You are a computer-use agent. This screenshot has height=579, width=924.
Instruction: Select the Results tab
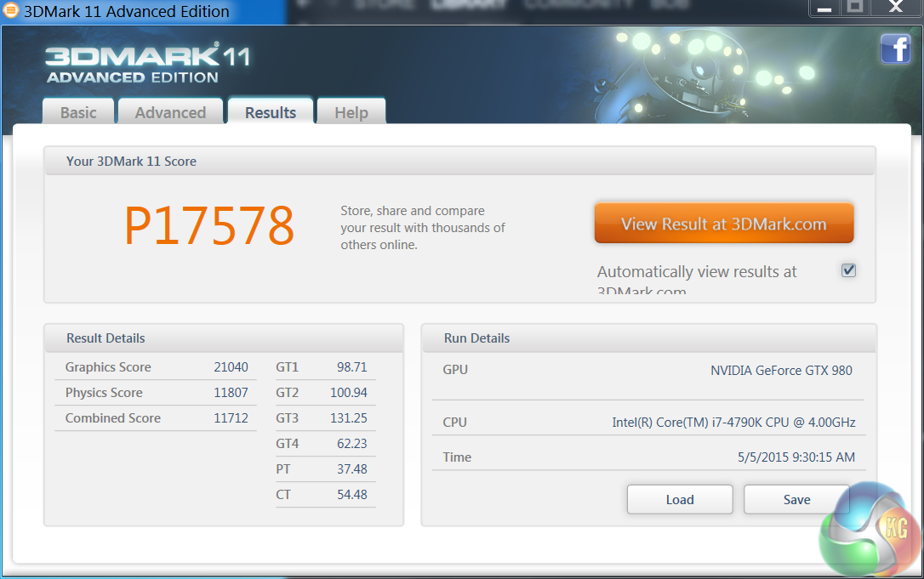pyautogui.click(x=271, y=111)
